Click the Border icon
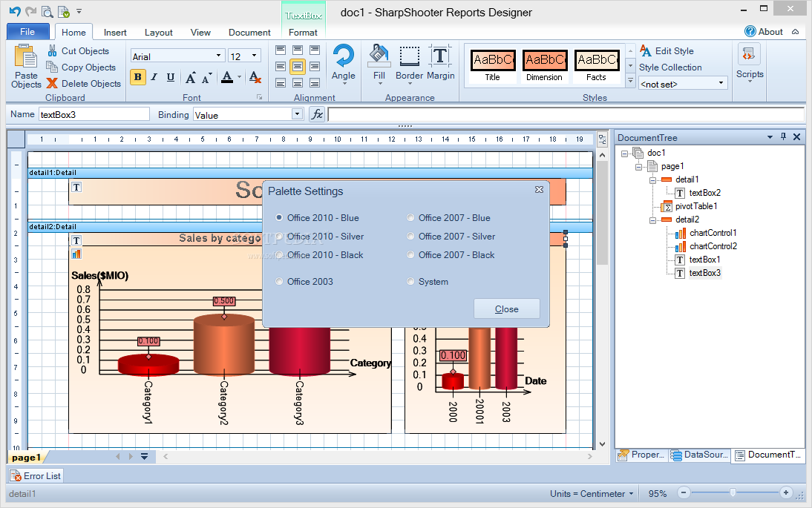This screenshot has width=812, height=508. (x=409, y=56)
